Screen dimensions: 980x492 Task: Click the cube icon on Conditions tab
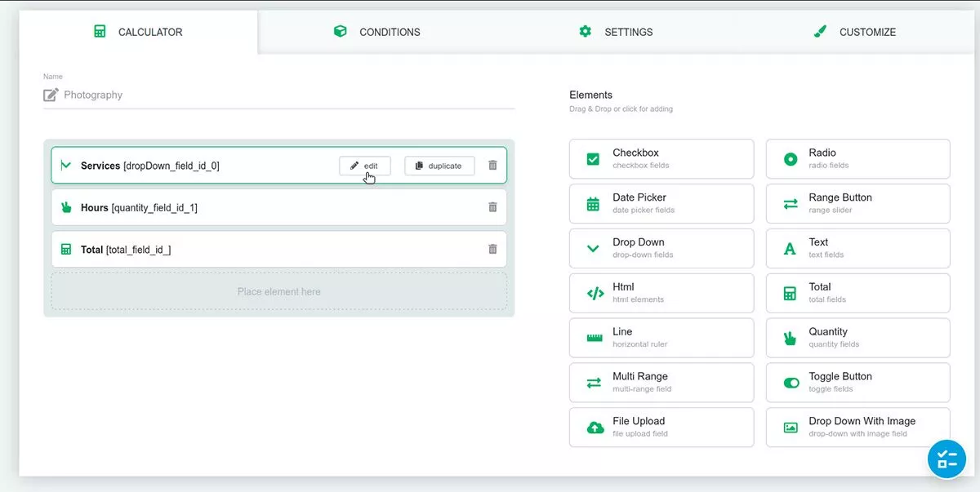[x=341, y=31]
